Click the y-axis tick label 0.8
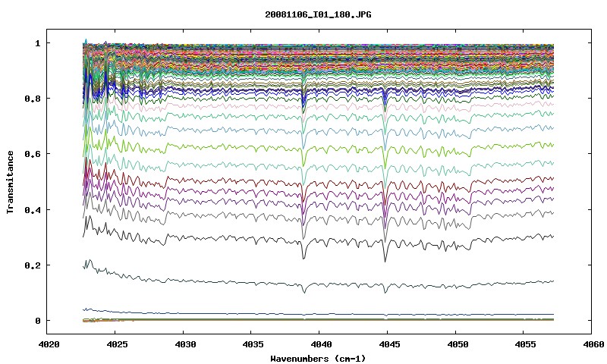Screen dimensions: 607x364 (32, 99)
